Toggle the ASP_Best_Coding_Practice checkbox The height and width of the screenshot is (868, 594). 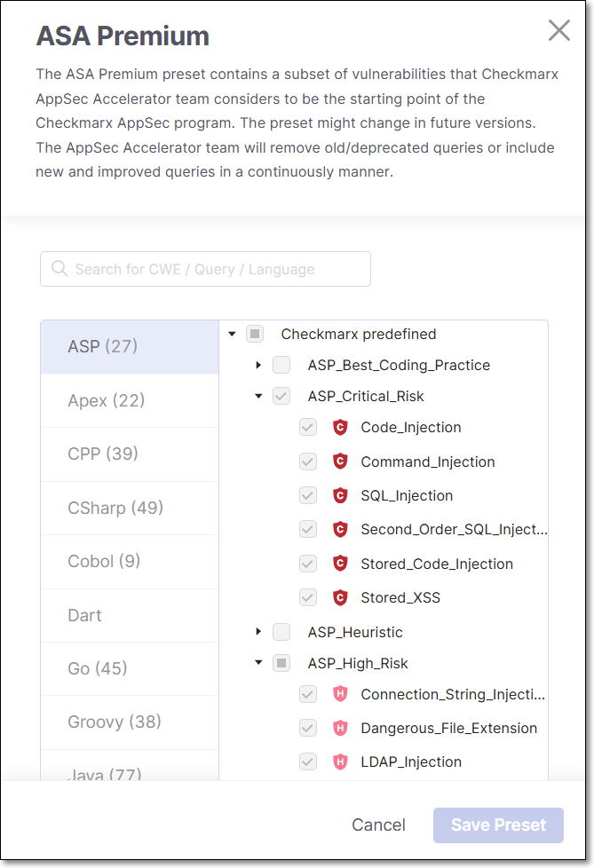(281, 365)
